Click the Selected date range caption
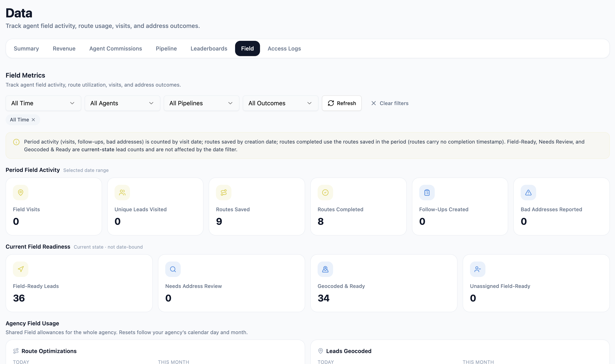 tap(86, 170)
